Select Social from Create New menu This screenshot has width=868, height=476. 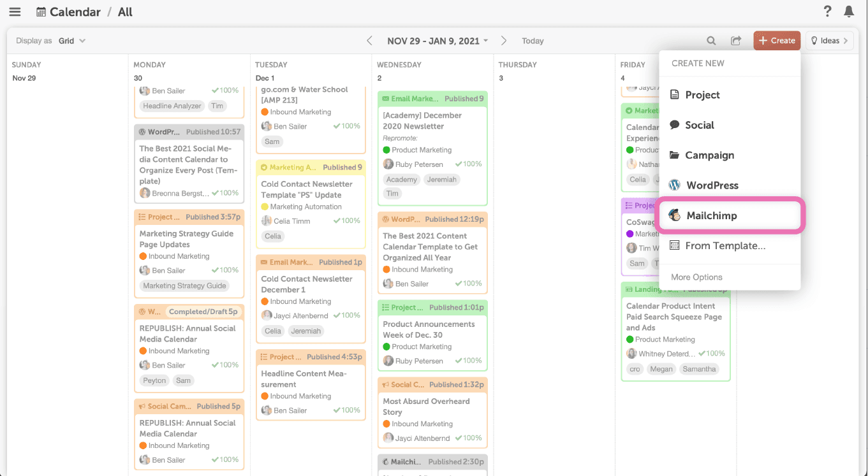pos(730,125)
